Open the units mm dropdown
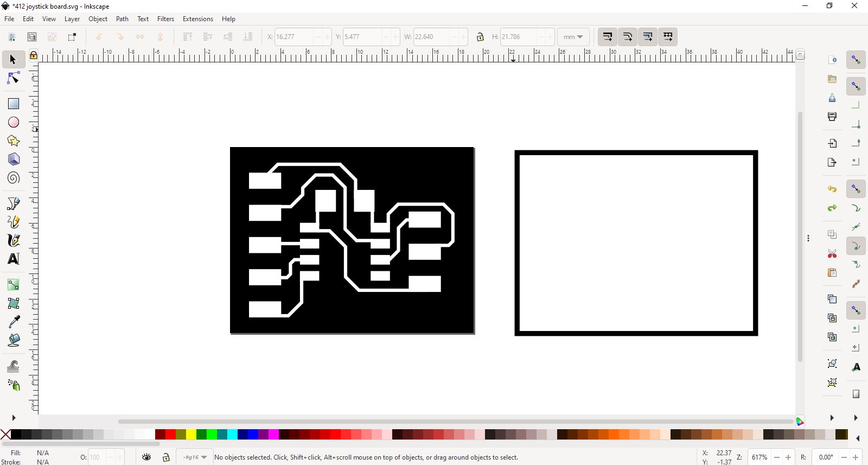The image size is (868, 465). pyautogui.click(x=573, y=37)
